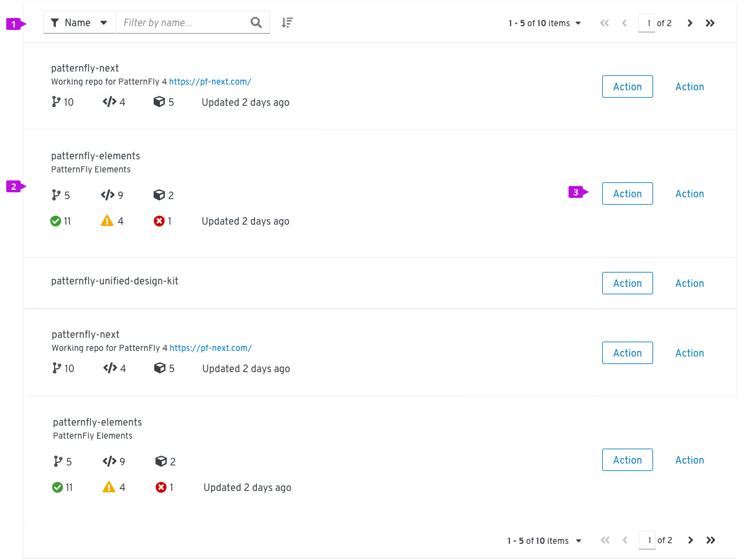Click branch icon in first patternfly-next row
Image resolution: width=752 pixels, height=560 pixels.
(x=56, y=102)
